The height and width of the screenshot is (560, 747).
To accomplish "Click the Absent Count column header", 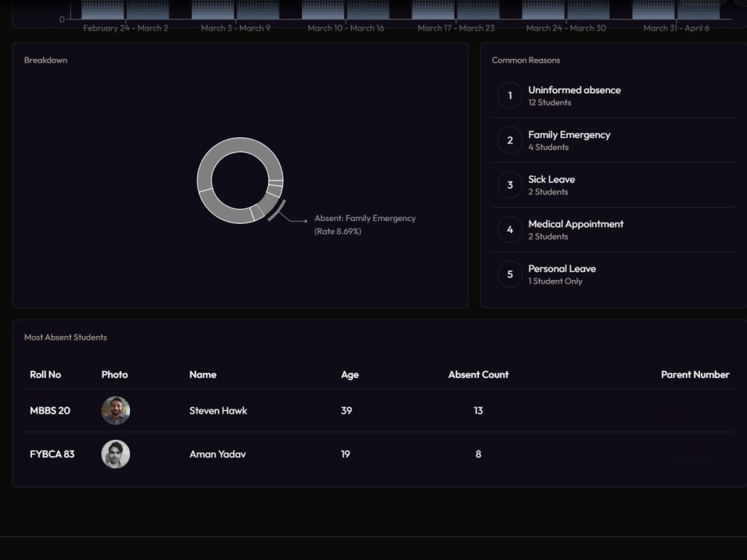I will (478, 375).
